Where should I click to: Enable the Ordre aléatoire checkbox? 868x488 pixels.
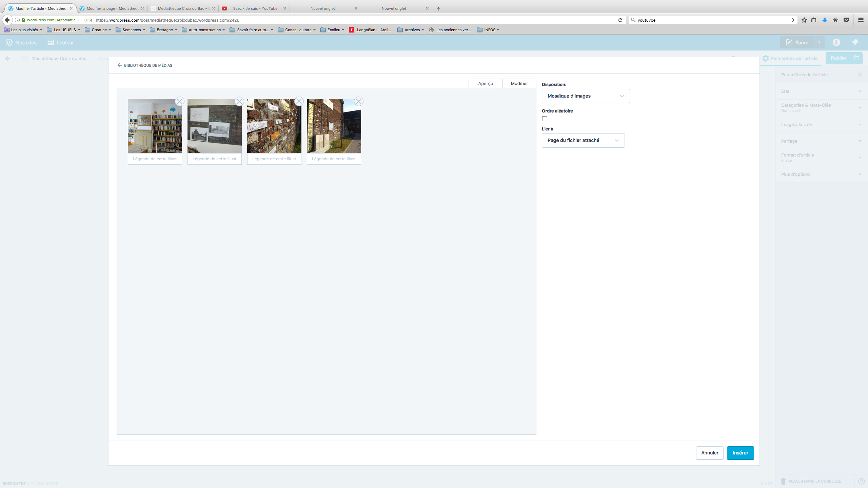545,119
